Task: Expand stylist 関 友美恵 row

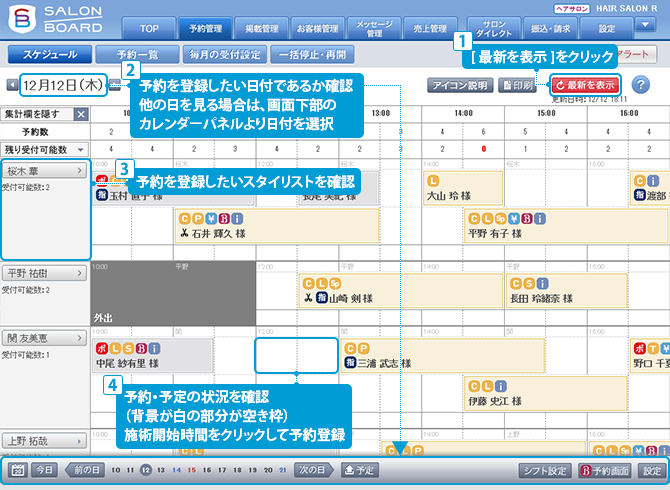Action: pyautogui.click(x=44, y=338)
